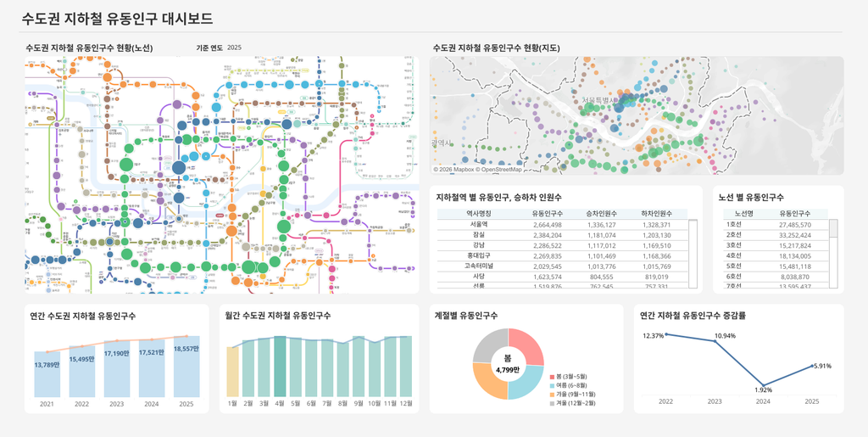The width and height of the screenshot is (868, 437).
Task: Click the red 봄 legend swatch
Action: (x=551, y=376)
